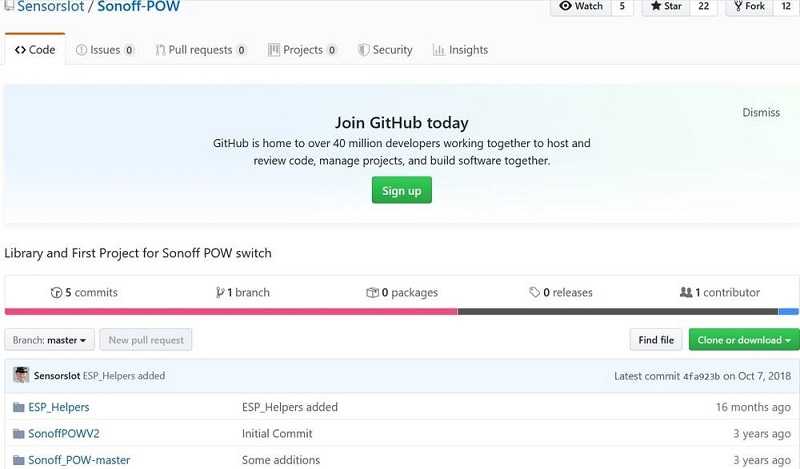This screenshot has height=469, width=800.
Task: Switch to the Issues tab
Action: pos(105,50)
